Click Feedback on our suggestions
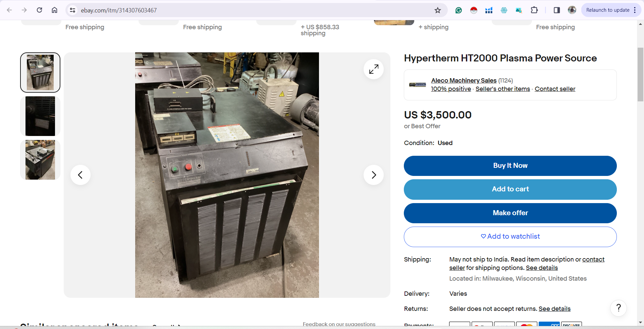This screenshot has width=644, height=329. [339, 324]
